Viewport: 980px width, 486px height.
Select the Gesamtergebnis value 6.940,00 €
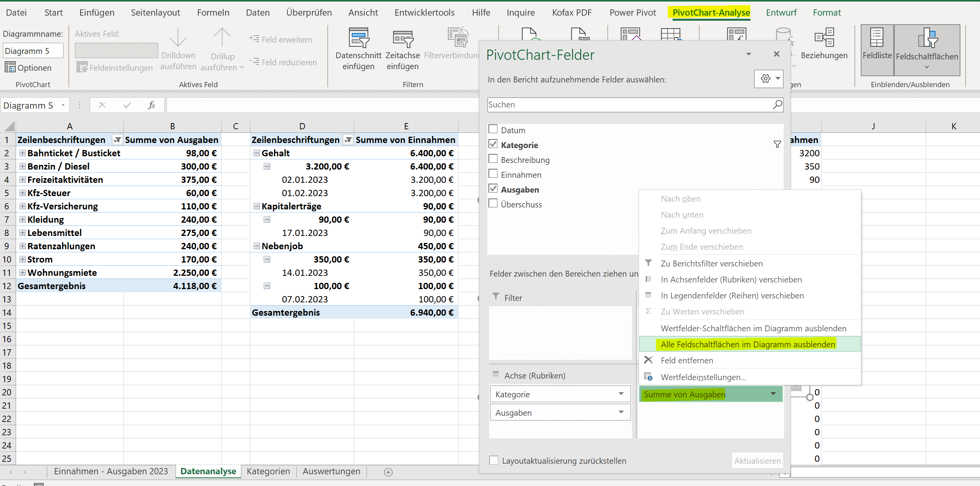coord(406,312)
